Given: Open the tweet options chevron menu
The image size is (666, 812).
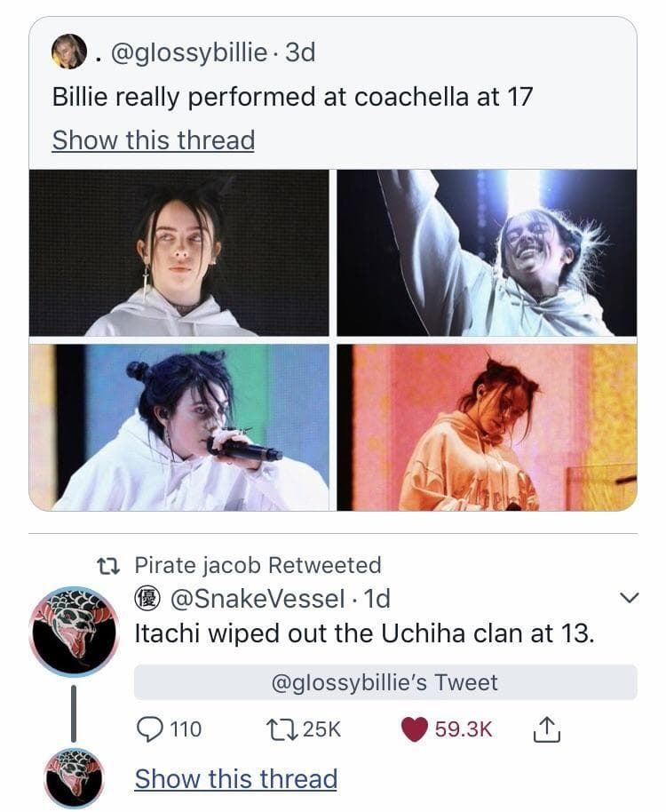Looking at the screenshot, I should (x=627, y=599).
